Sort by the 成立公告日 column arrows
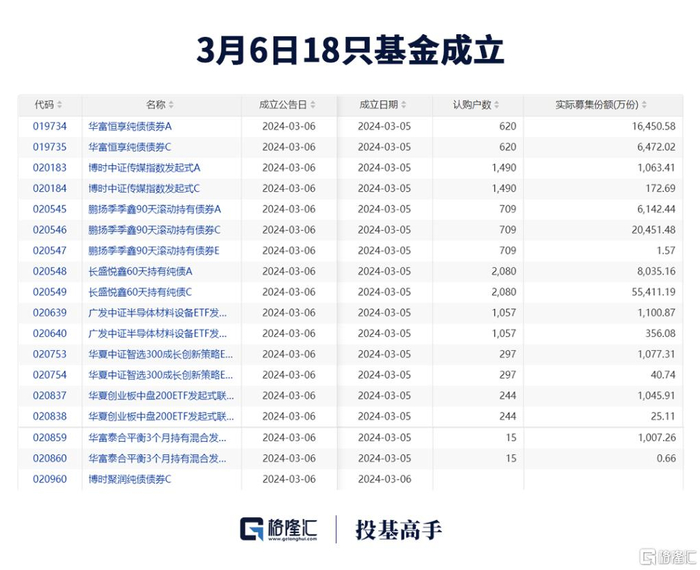Image resolution: width=700 pixels, height=570 pixels. [313, 105]
